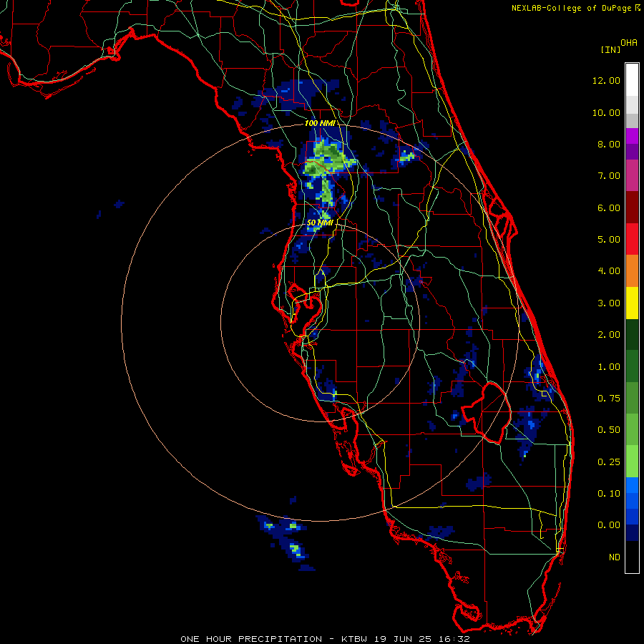This screenshot has width=644, height=644.
Task: Click the 0.10 legend value
Action: pyautogui.click(x=609, y=494)
